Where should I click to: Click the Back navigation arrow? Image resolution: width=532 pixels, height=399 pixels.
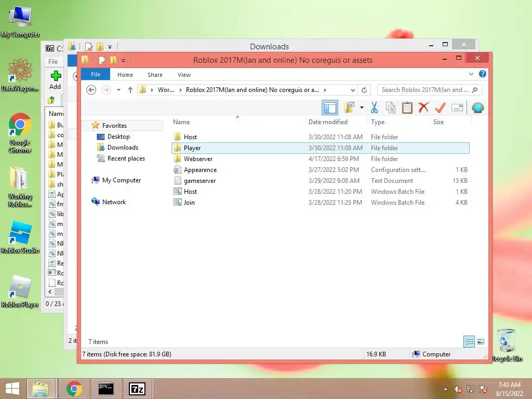[91, 90]
